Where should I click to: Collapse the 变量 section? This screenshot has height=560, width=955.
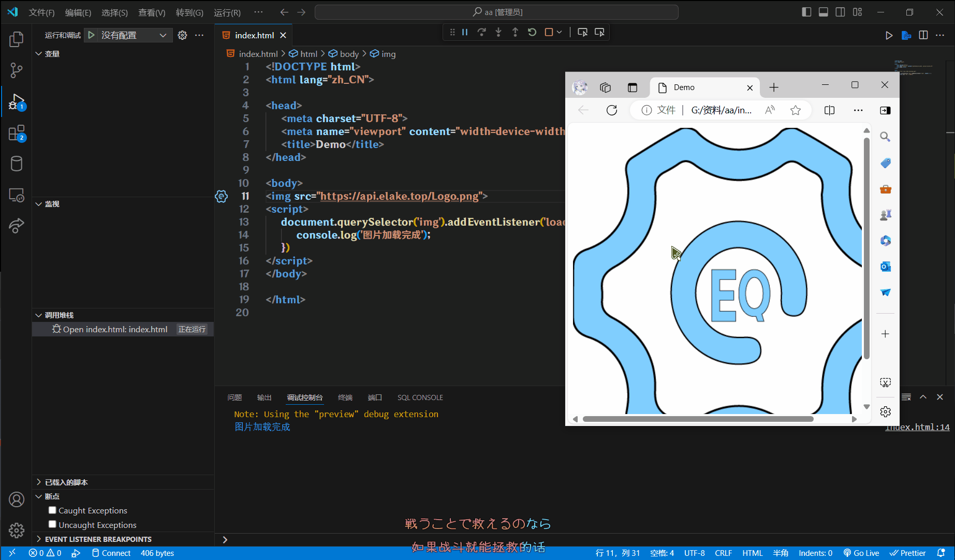pyautogui.click(x=38, y=54)
